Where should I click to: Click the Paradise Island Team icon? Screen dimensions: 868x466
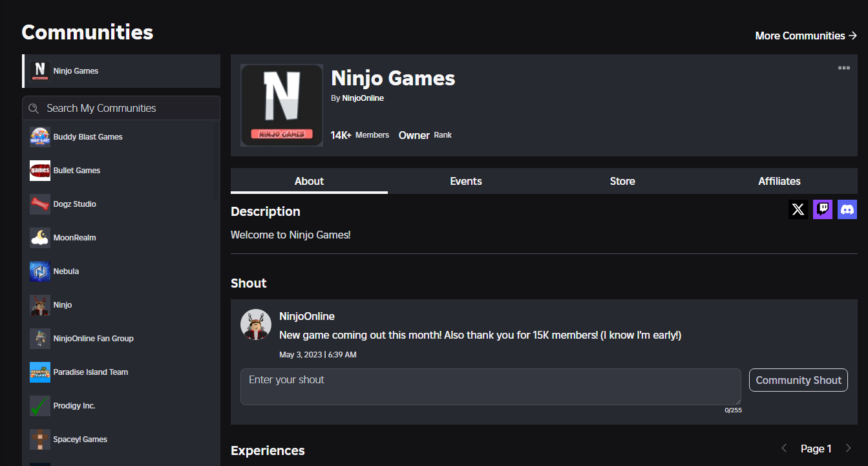pyautogui.click(x=39, y=372)
